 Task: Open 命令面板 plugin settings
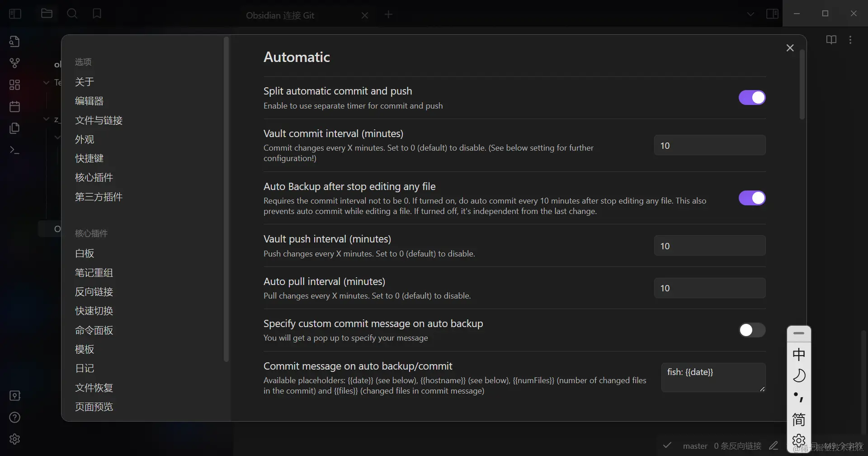point(94,330)
